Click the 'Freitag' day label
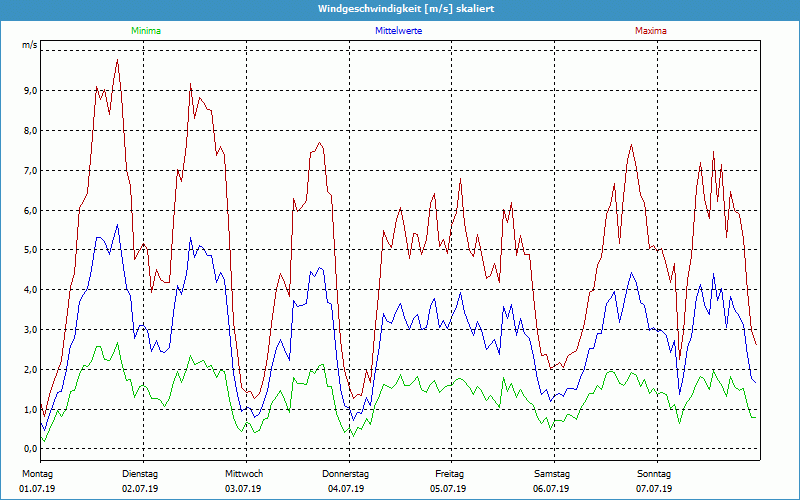The height and width of the screenshot is (500, 800). 449,474
